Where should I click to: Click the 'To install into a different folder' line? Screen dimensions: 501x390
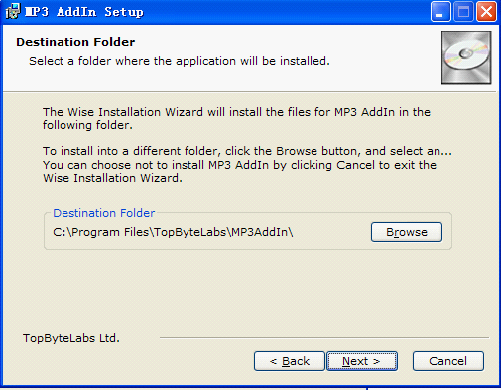[247, 151]
